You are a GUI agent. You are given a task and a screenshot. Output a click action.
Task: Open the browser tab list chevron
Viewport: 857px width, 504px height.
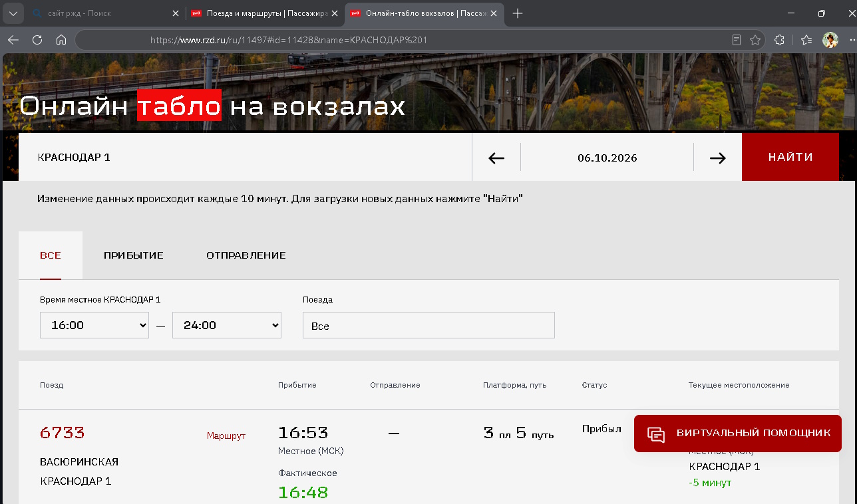[13, 13]
